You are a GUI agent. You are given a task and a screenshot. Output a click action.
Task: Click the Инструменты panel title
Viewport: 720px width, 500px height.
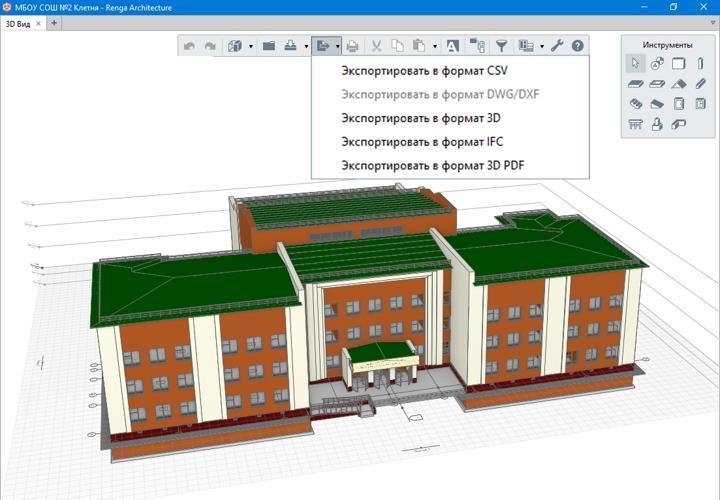click(x=667, y=45)
